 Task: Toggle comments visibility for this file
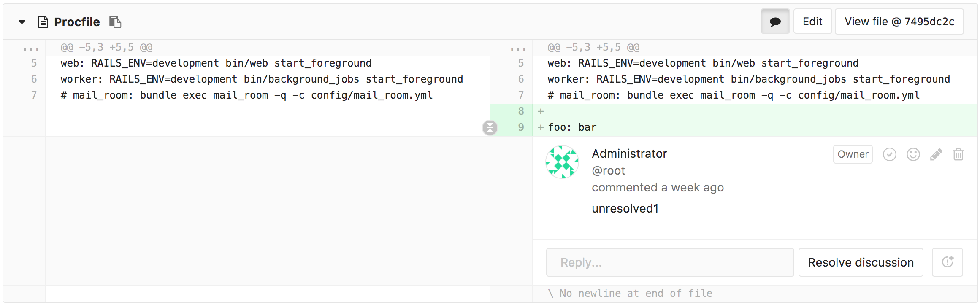(x=775, y=22)
